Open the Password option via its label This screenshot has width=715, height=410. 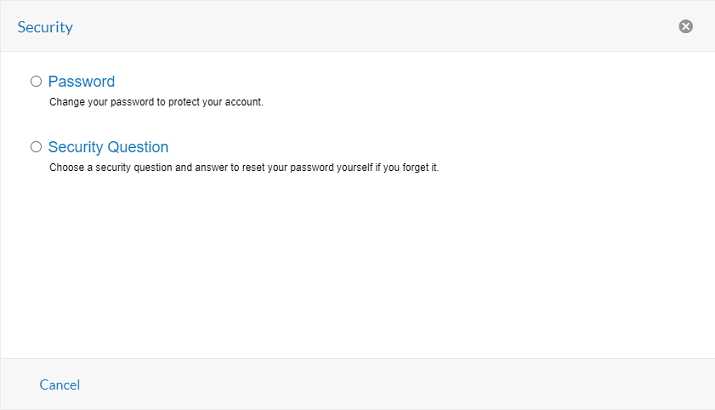[81, 81]
